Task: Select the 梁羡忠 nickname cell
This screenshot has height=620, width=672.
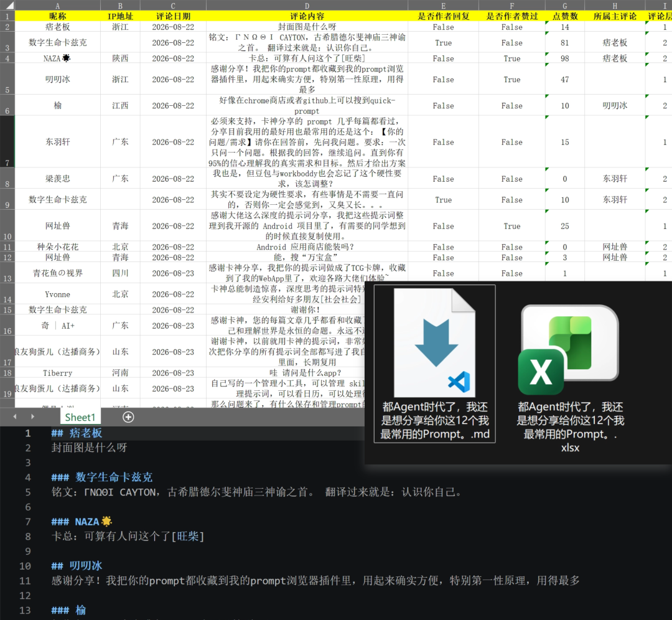Action: [57, 179]
